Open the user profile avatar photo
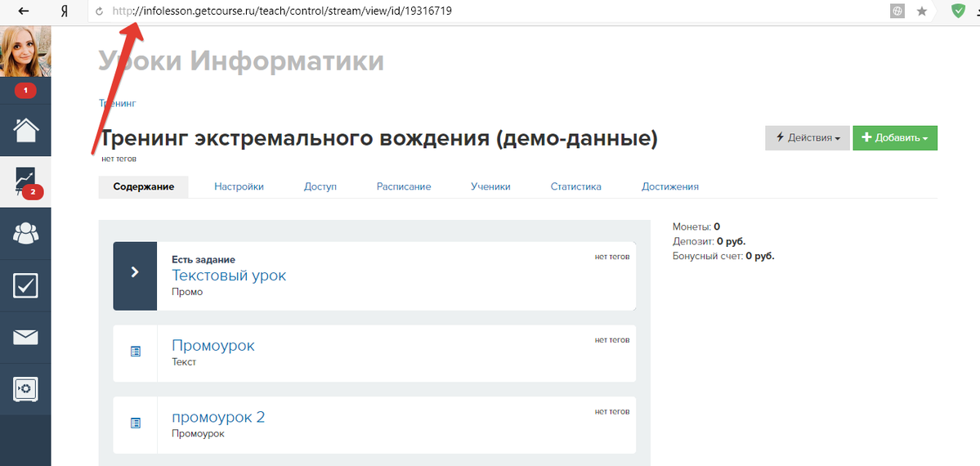 (25, 52)
